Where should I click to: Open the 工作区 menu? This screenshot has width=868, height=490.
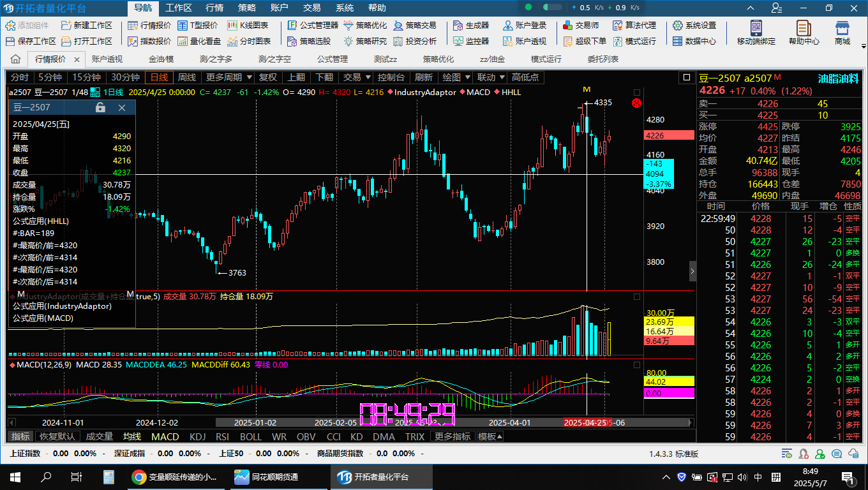[178, 8]
